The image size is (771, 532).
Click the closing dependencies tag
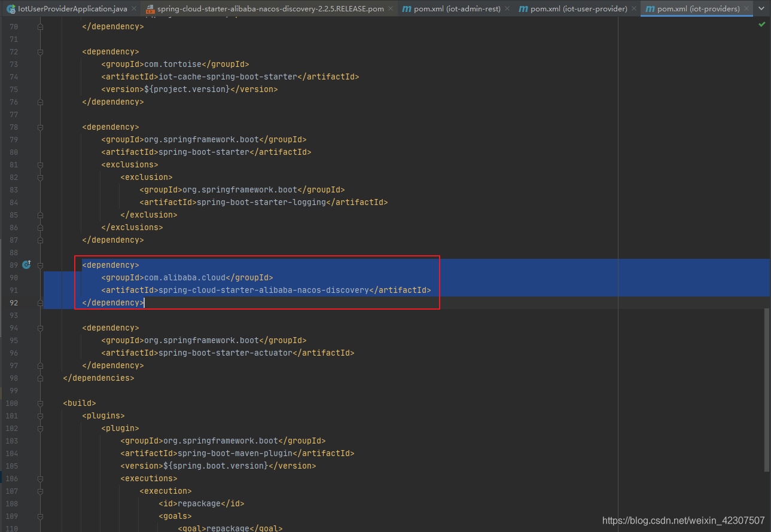[99, 378]
